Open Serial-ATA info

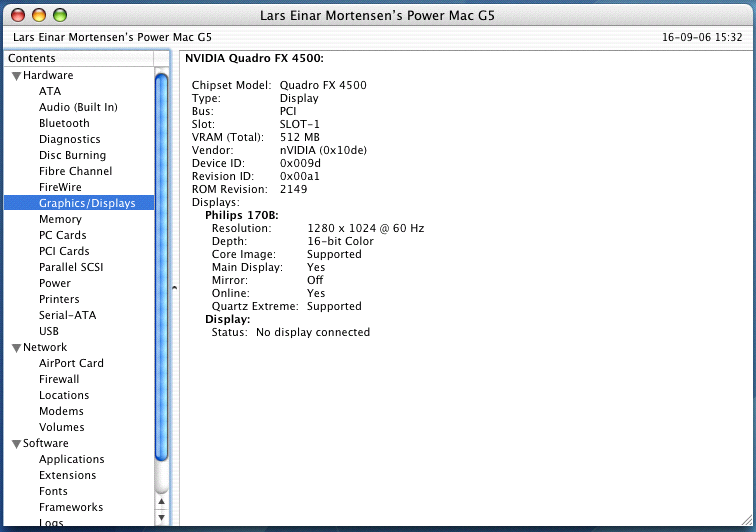pyautogui.click(x=68, y=315)
